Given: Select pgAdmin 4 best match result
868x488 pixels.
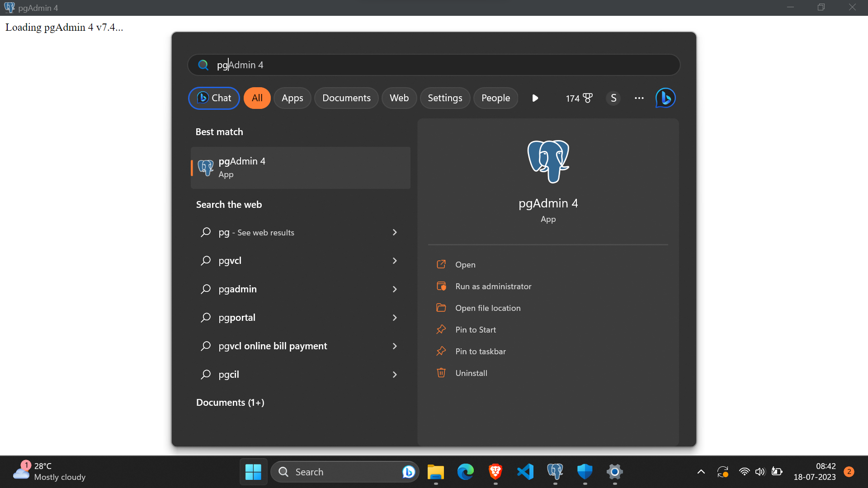Looking at the screenshot, I should pos(300,168).
